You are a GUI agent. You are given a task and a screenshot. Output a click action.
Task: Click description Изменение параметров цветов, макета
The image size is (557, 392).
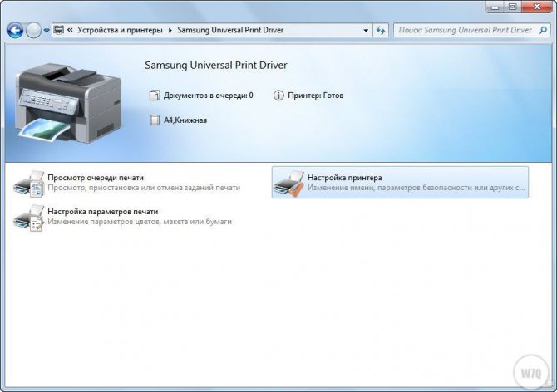(x=140, y=222)
